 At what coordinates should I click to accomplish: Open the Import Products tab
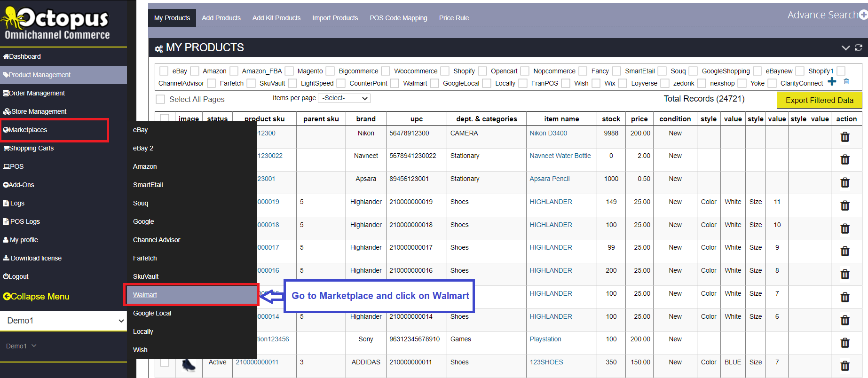[335, 18]
